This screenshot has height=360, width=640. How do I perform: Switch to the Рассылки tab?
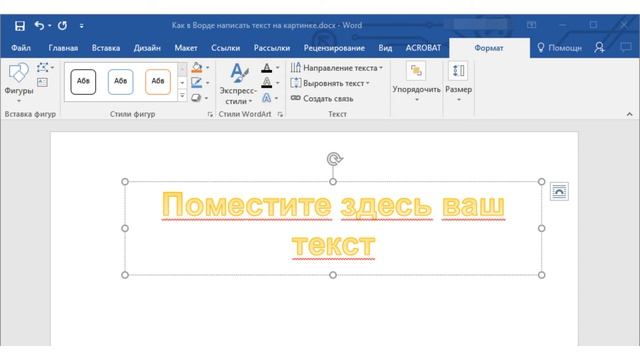(x=272, y=48)
